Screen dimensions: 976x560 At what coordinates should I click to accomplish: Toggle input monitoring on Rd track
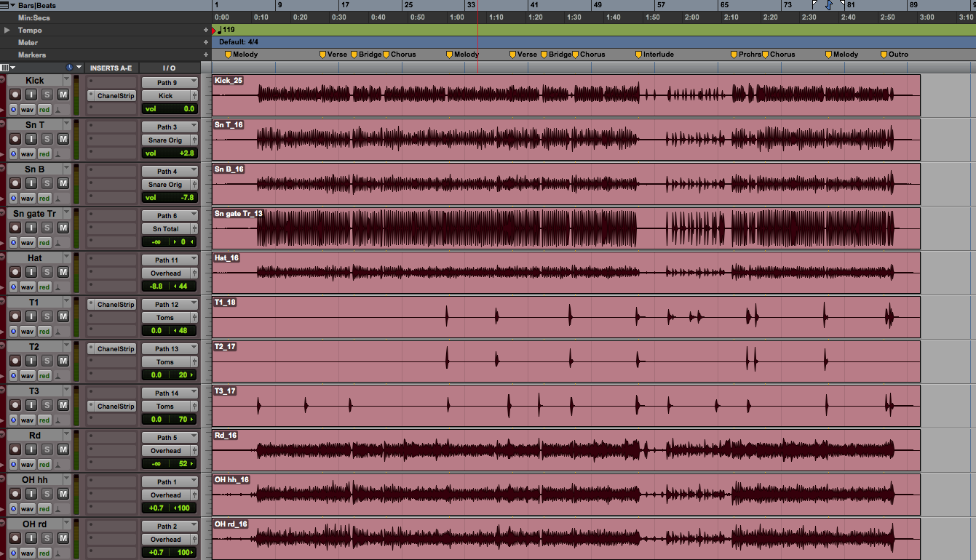[31, 449]
